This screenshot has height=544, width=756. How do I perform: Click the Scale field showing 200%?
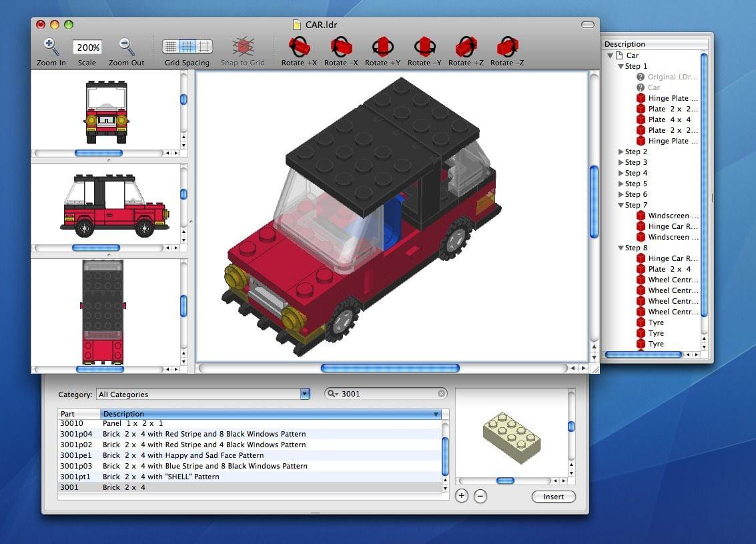pyautogui.click(x=88, y=47)
